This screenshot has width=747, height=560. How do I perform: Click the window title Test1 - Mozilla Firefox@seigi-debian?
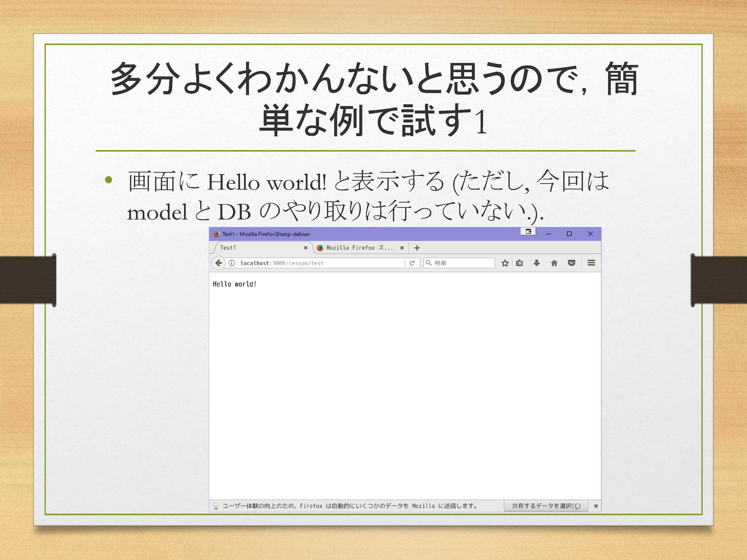[266, 234]
